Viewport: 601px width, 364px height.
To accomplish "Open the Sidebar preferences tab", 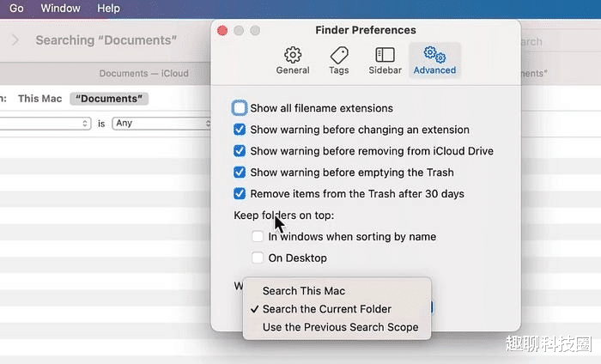I will click(385, 61).
